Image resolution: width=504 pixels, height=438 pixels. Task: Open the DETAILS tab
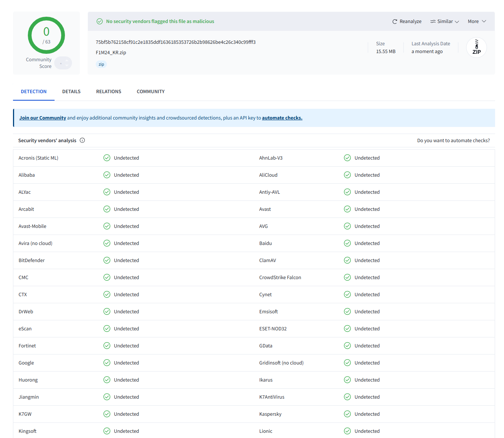(x=71, y=92)
